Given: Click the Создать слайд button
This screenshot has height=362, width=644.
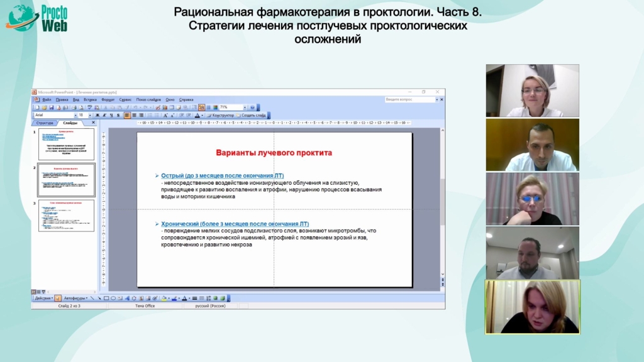Looking at the screenshot, I should [253, 116].
